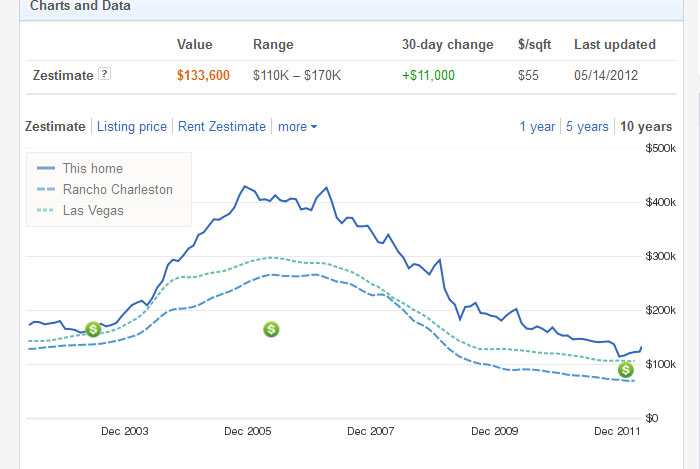The image size is (700, 469).
Task: Click the green dollar marker left of Dec 2003
Action: [93, 329]
